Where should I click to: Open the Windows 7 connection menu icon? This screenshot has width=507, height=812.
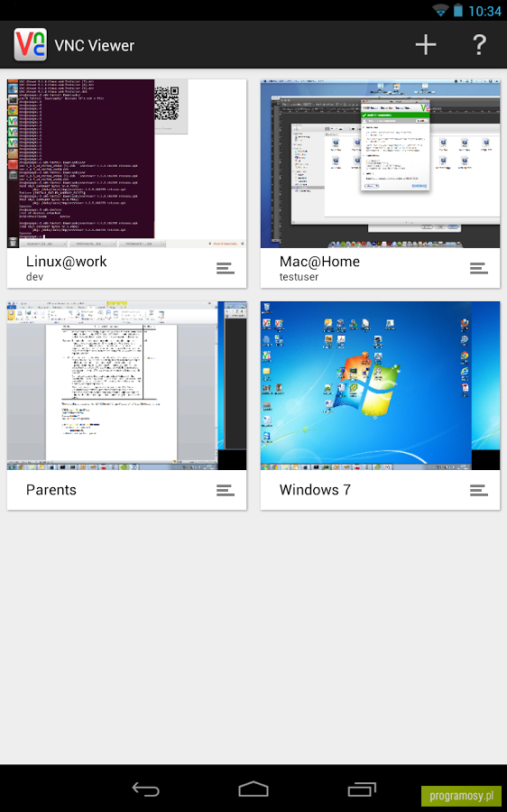click(x=478, y=490)
